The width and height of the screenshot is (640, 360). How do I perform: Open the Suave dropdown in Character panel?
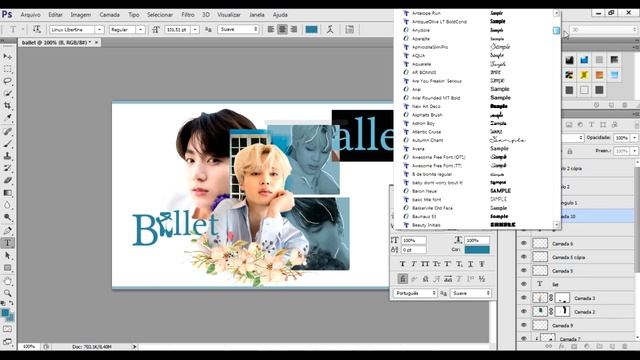(471, 293)
